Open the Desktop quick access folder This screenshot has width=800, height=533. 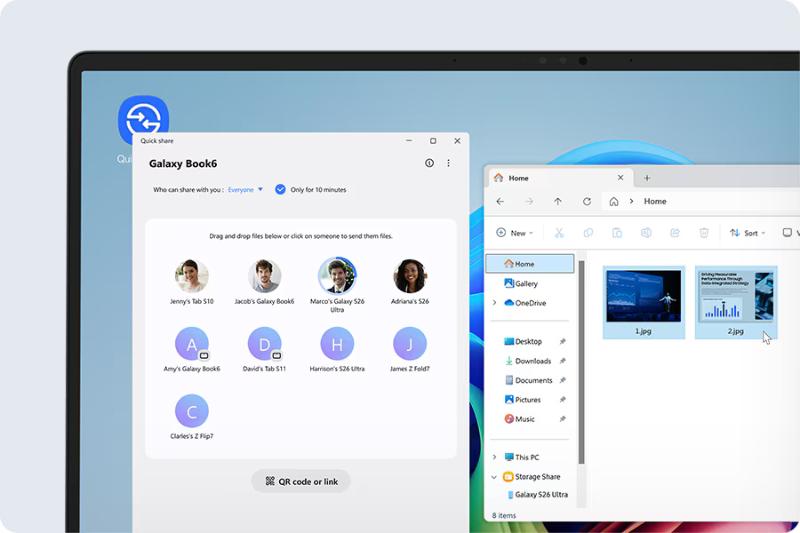(x=523, y=341)
